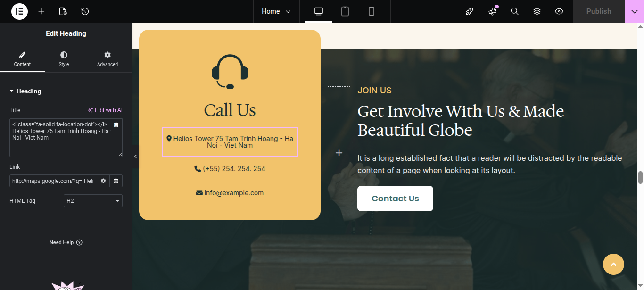Switch to the Advanced tab
Screen dimensions: 644x290
[x=107, y=59]
